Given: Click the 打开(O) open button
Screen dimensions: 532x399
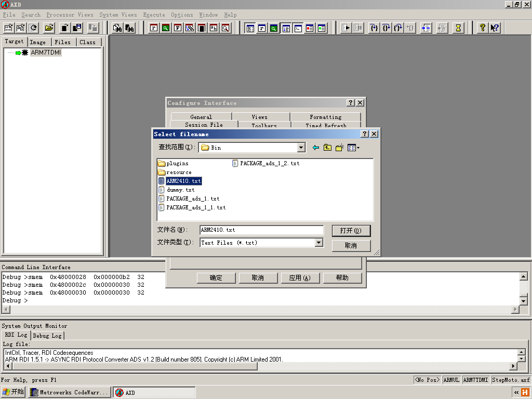Looking at the screenshot, I should (x=351, y=231).
